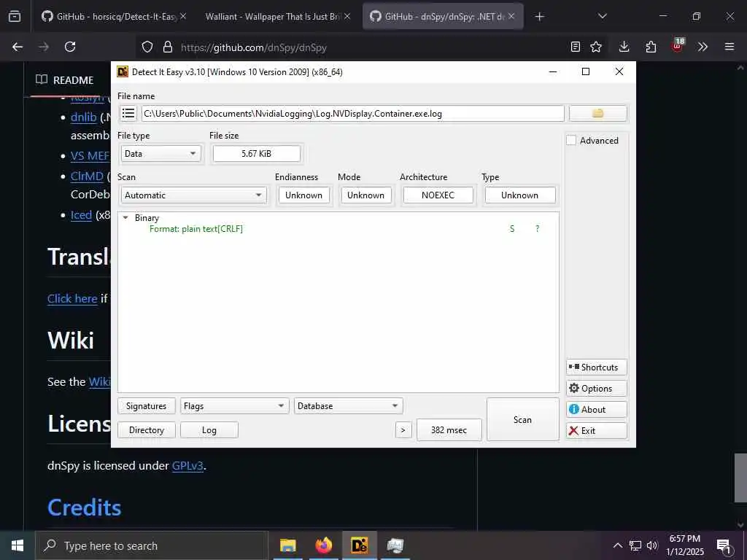Viewport: 747px width, 560px height.
Task: Open the File type Data dropdown
Action: click(160, 154)
